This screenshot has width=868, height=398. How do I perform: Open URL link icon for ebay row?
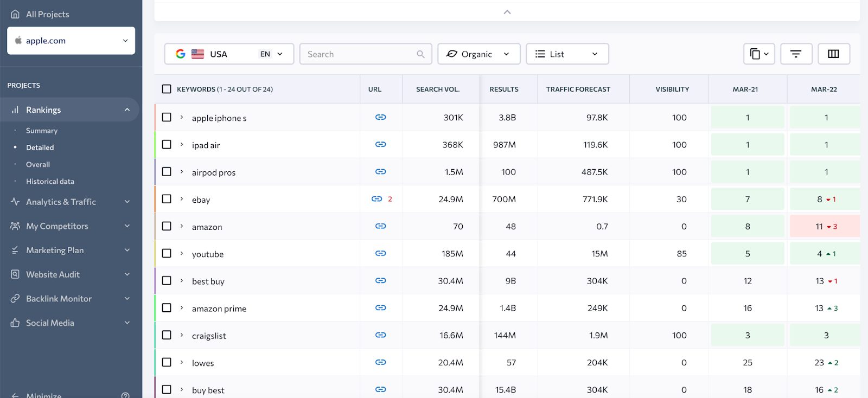coord(377,199)
